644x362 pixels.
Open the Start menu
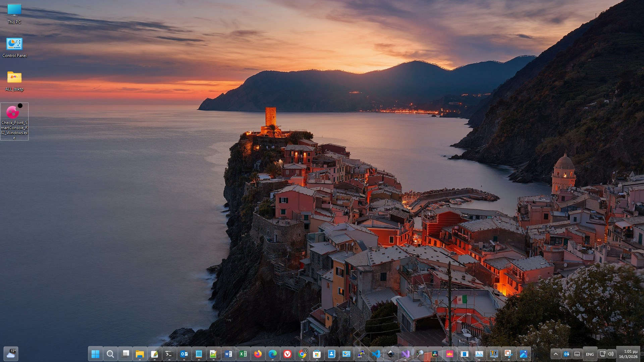(x=96, y=354)
